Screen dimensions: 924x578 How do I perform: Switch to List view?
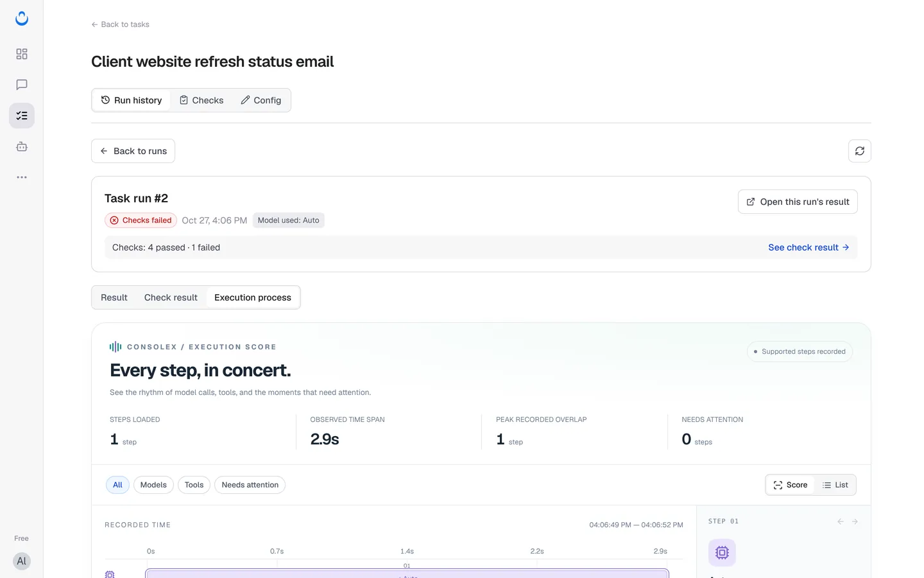tap(835, 485)
